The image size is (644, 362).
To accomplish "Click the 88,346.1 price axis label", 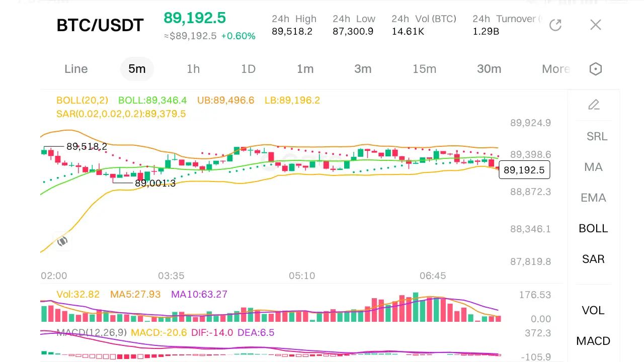I will 530,229.
